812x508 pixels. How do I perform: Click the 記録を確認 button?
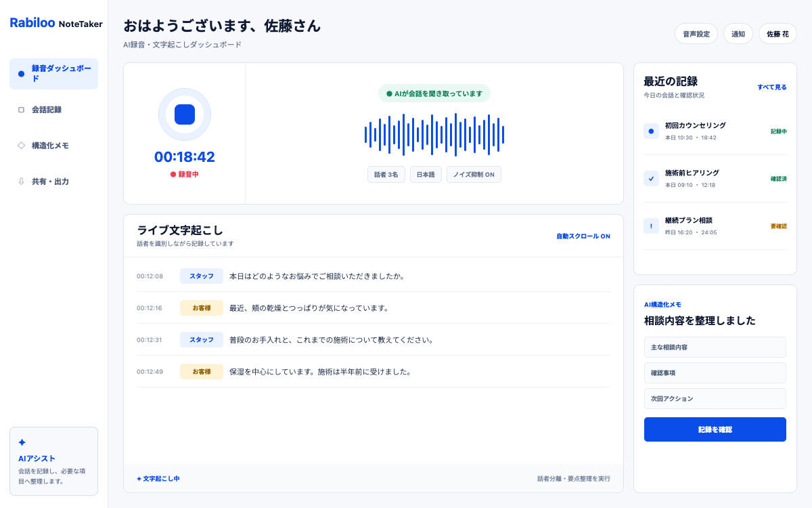[x=715, y=429]
